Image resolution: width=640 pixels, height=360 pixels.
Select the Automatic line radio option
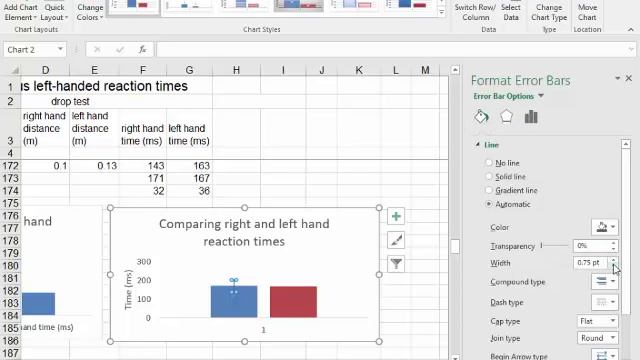coord(489,204)
